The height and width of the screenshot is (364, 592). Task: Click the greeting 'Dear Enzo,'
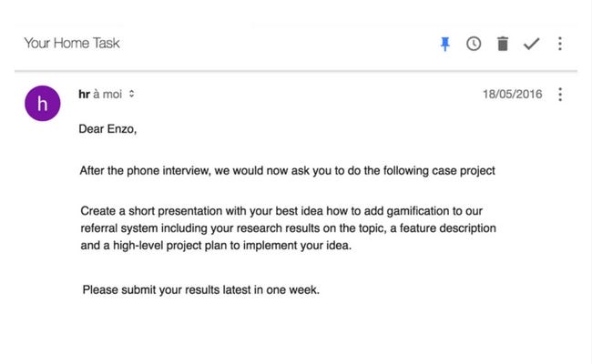tap(107, 129)
